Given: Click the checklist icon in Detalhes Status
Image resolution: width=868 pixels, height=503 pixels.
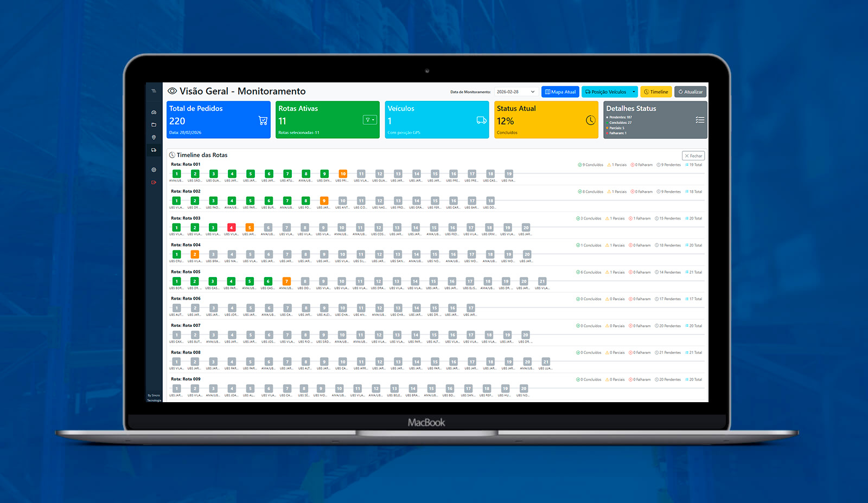Looking at the screenshot, I should (700, 120).
